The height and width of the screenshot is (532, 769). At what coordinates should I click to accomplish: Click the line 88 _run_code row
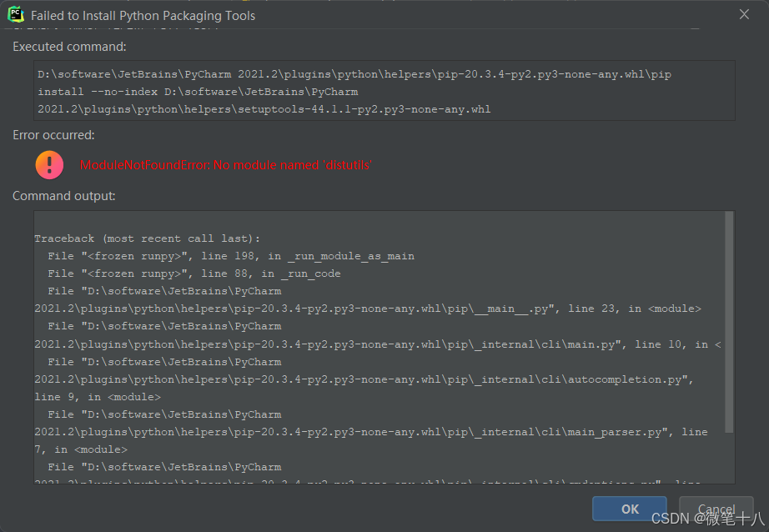194,274
